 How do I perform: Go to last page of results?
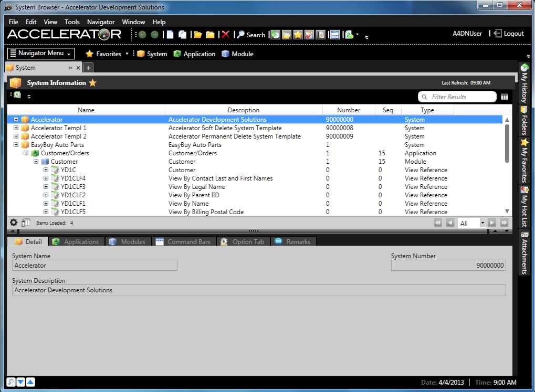click(x=505, y=223)
